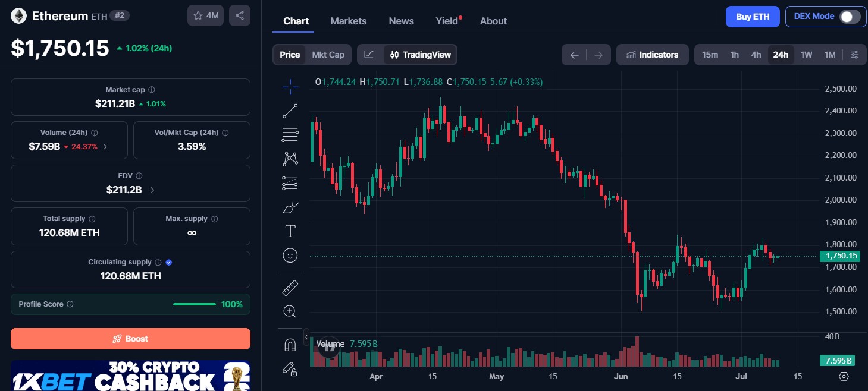Viewport: 868px width, 391px height.
Task: Show Profile Score info icon
Action: (70, 304)
